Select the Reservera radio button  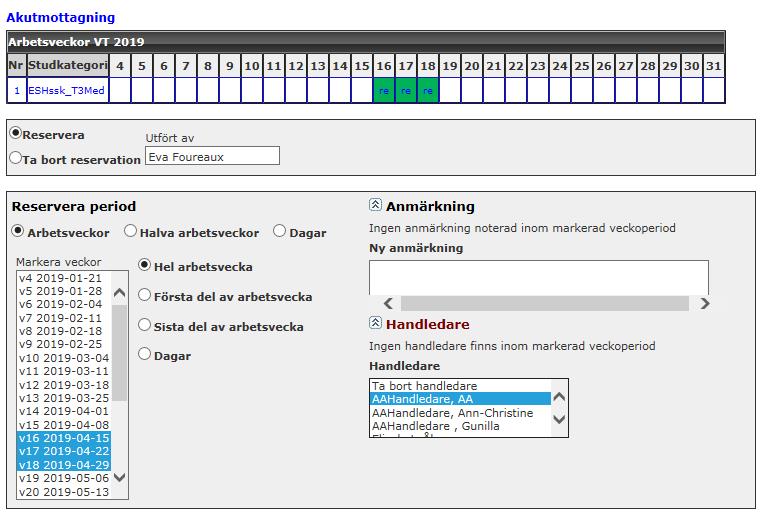tap(16, 133)
